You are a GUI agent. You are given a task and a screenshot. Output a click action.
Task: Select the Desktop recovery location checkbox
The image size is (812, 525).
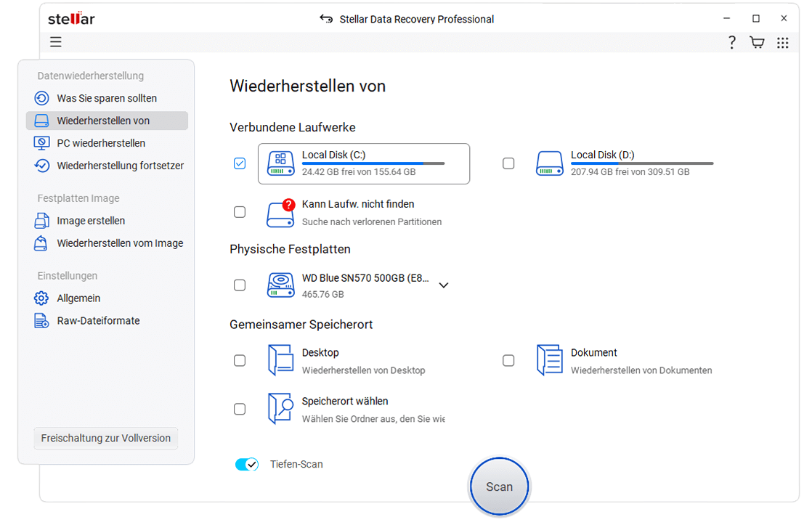[240, 360]
